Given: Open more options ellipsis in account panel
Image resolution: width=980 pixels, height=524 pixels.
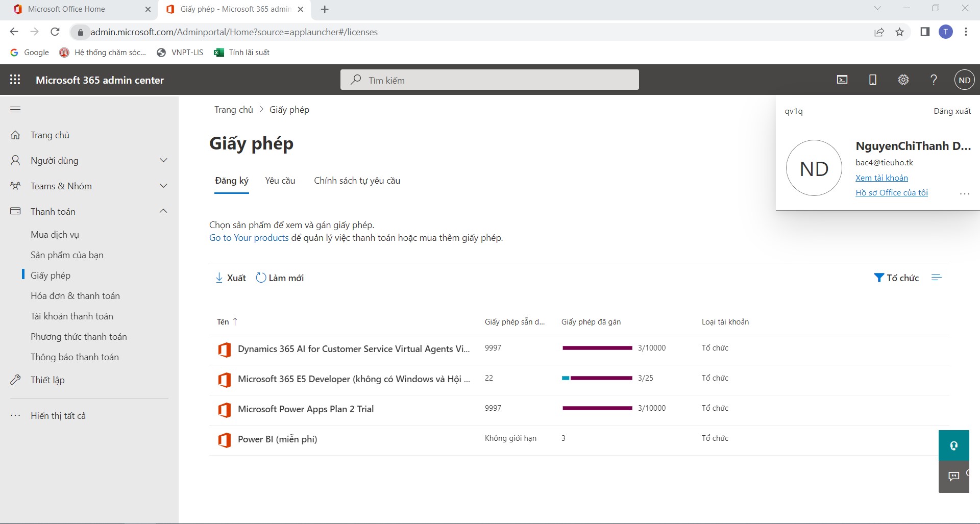Looking at the screenshot, I should pyautogui.click(x=964, y=194).
